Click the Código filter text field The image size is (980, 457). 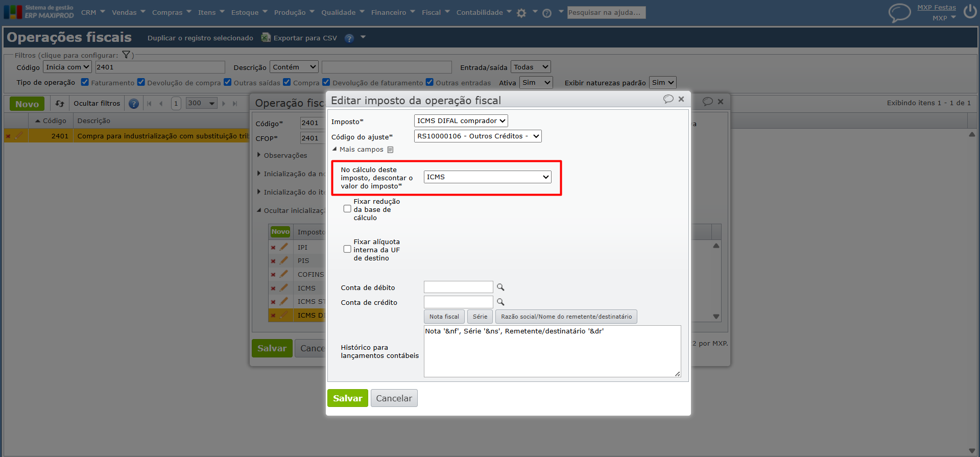point(160,67)
